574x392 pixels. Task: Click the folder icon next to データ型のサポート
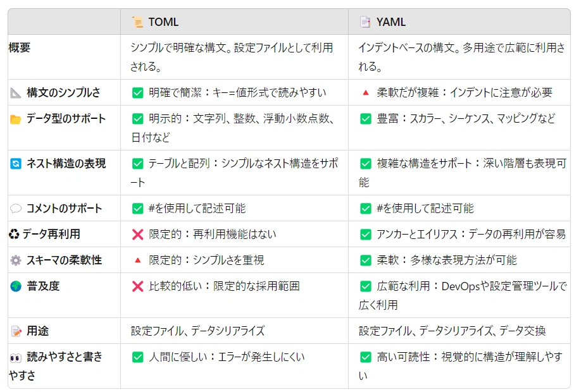click(x=16, y=119)
